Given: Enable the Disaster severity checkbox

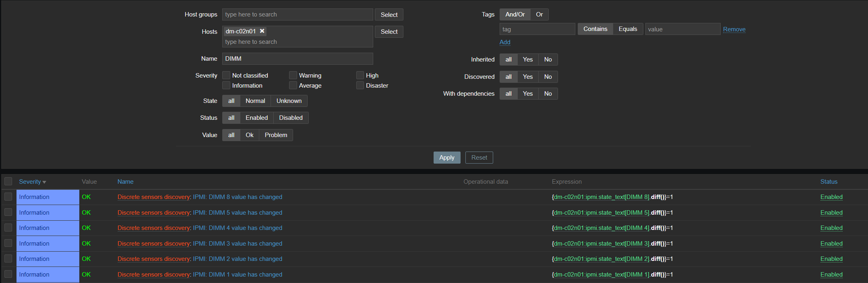Looking at the screenshot, I should [x=360, y=85].
